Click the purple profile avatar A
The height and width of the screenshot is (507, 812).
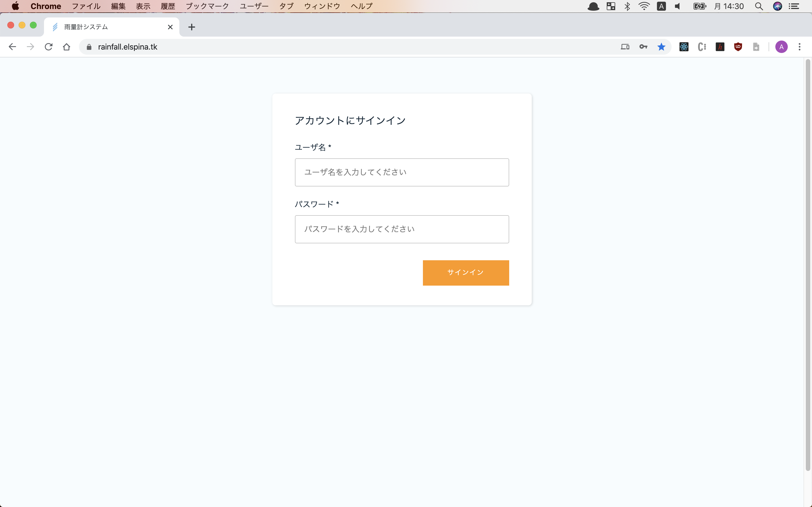click(x=781, y=46)
